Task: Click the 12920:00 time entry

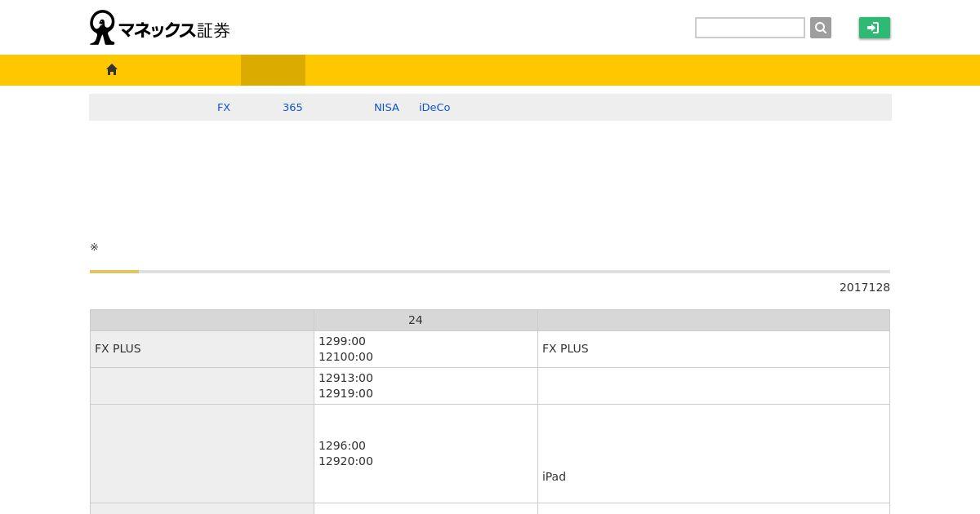Action: tap(345, 461)
